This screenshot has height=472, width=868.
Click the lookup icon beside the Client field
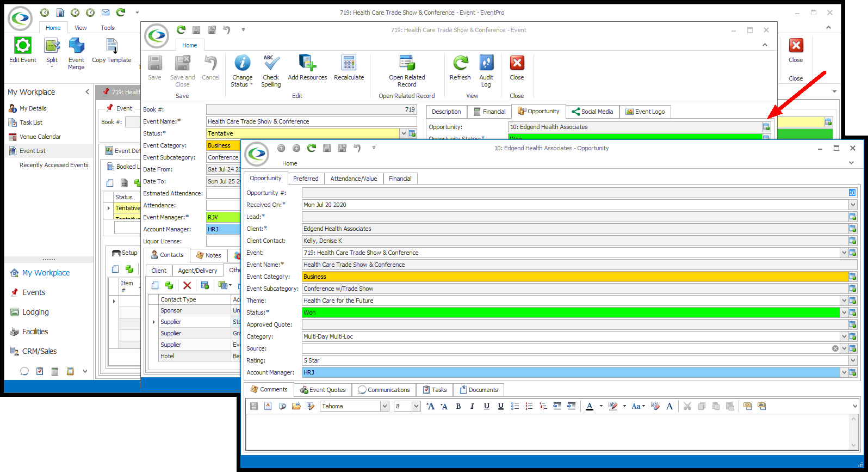[x=853, y=229]
